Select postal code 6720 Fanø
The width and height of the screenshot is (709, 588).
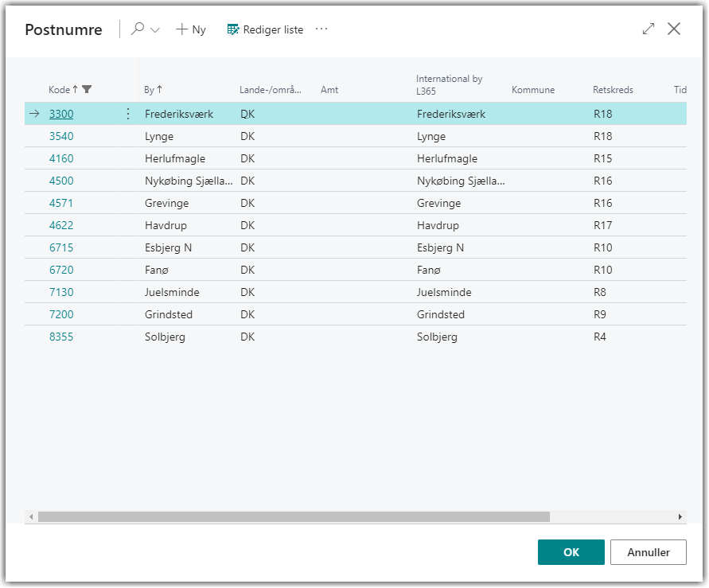(x=61, y=270)
